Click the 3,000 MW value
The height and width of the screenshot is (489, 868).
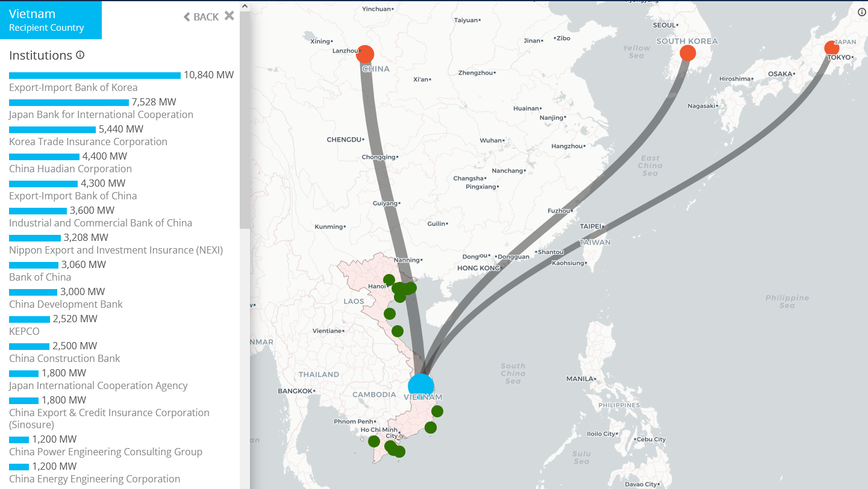tap(83, 291)
